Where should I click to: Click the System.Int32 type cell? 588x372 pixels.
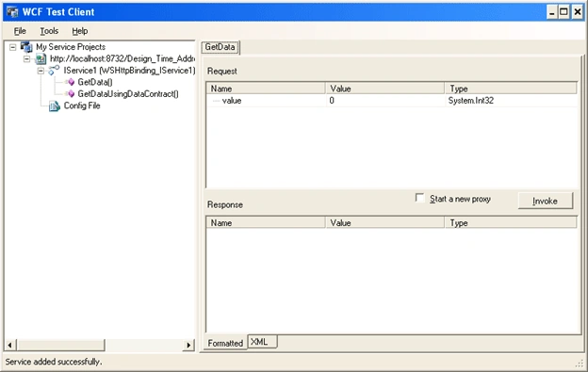point(511,101)
